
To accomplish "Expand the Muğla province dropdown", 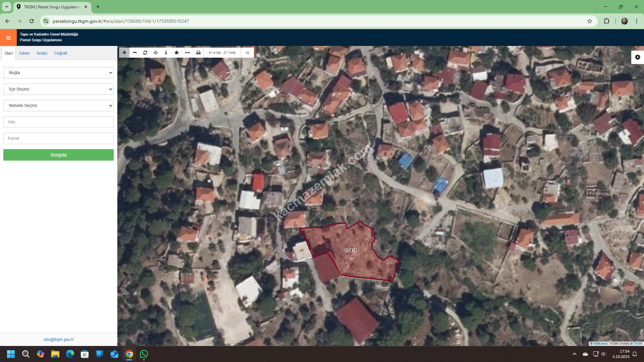I will tap(58, 73).
